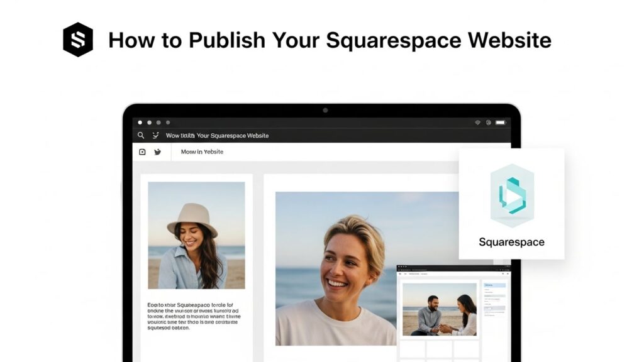Viewport: 644px width, 362px height.
Task: Click the first empty grid cell below couple photo
Action: tap(413, 349)
